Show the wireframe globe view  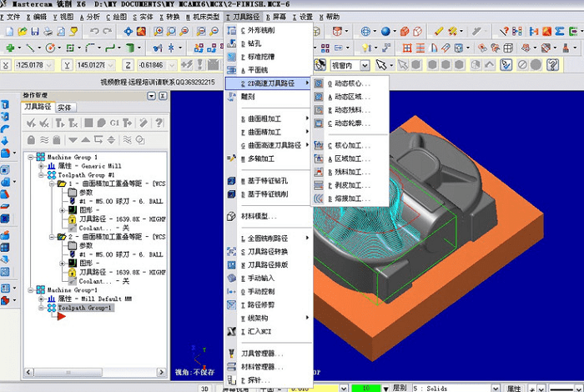[x=365, y=32]
